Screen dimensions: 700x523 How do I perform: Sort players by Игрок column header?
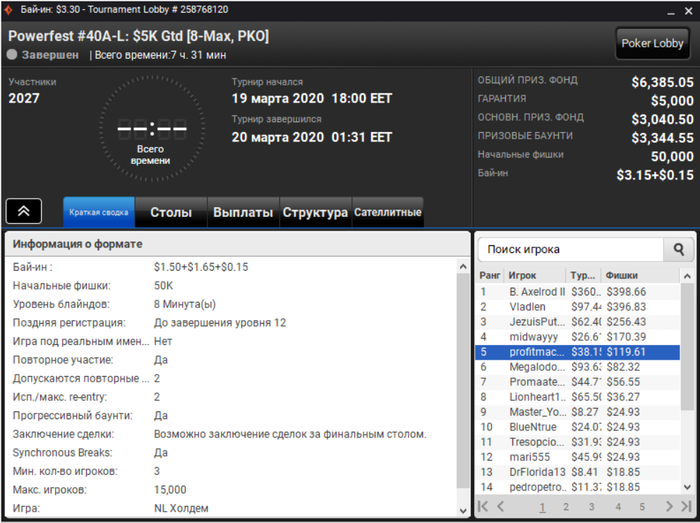click(534, 275)
